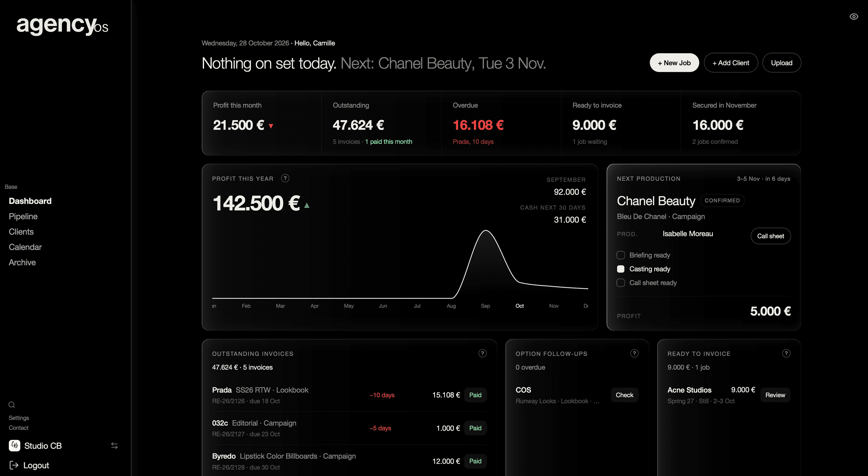Click the red down arrow next to 21.500 €
This screenshot has height=476, width=868.
pyautogui.click(x=271, y=126)
